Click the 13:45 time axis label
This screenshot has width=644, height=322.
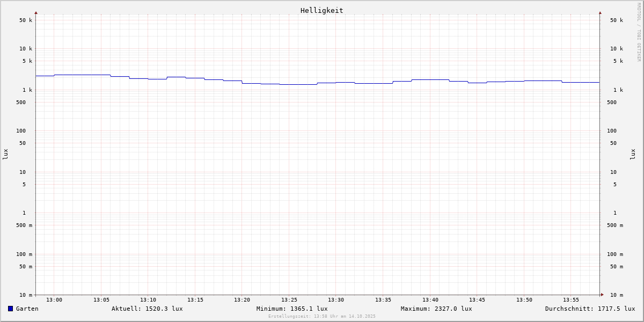(477, 300)
